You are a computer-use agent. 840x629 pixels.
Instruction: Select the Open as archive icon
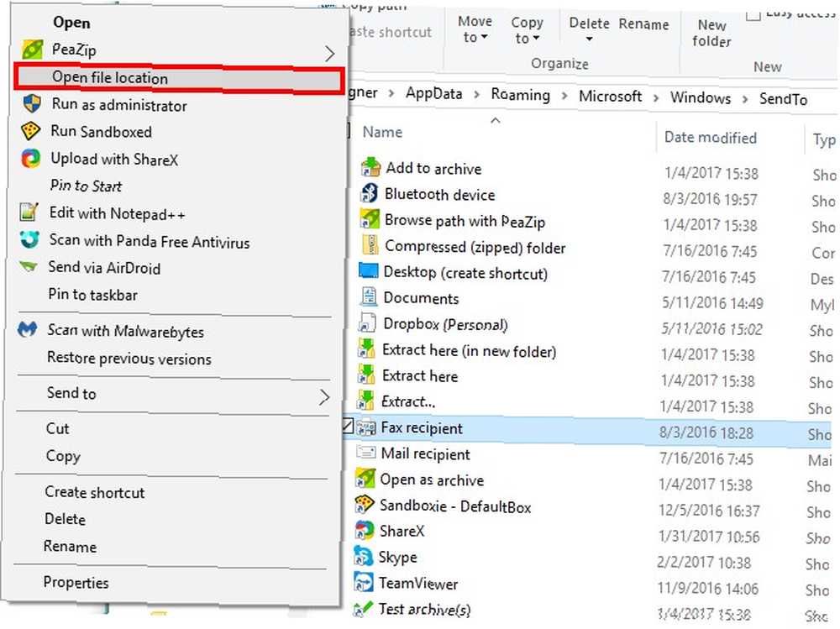pos(365,479)
